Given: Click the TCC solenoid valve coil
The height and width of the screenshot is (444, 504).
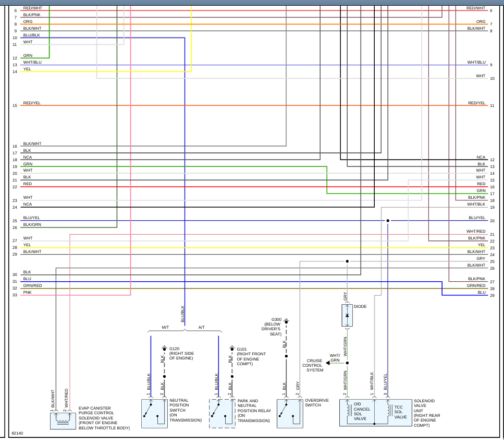Looking at the screenshot, I should (x=389, y=411).
